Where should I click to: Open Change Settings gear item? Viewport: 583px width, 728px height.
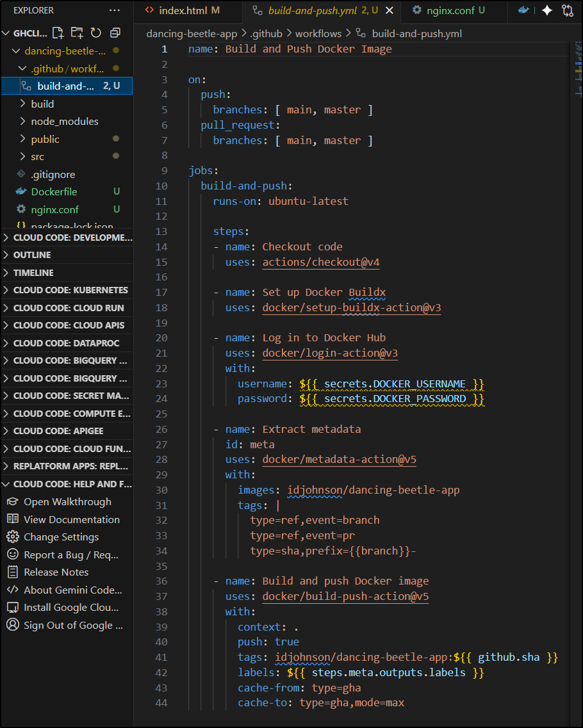tap(61, 537)
